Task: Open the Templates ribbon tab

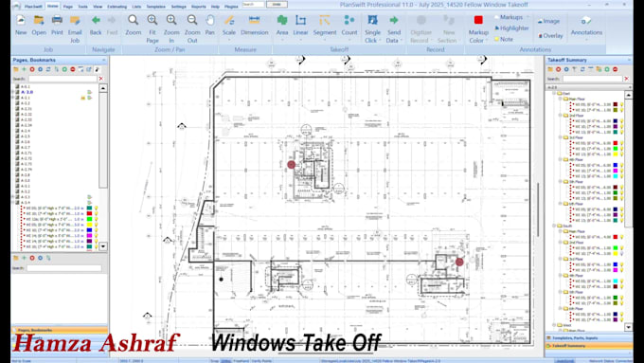Action: pyautogui.click(x=155, y=7)
